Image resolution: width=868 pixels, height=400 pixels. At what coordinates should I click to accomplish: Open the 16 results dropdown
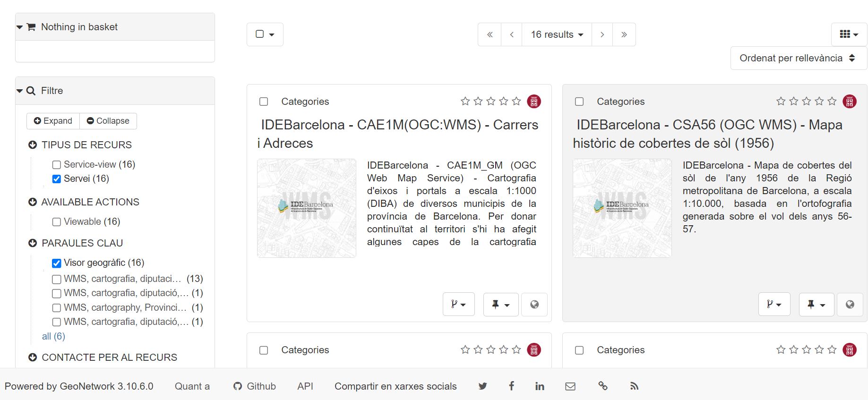pyautogui.click(x=557, y=34)
